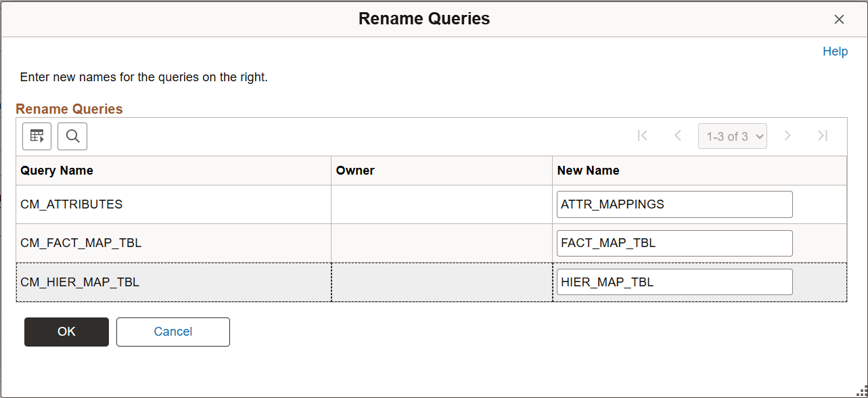Viewport: 868px width, 398px height.
Task: Click the OK button
Action: (66, 332)
